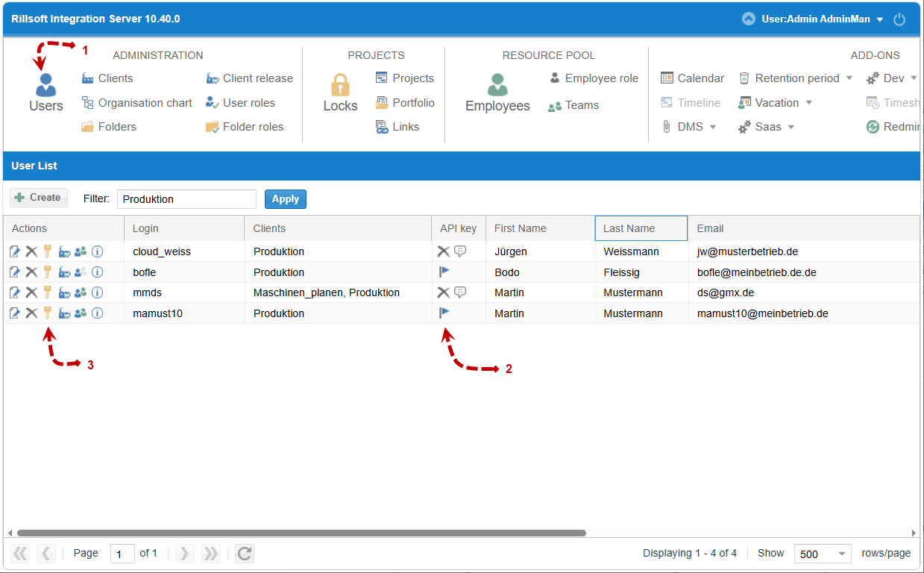Image resolution: width=924 pixels, height=573 pixels.
Task: Open the Employees resource pool
Action: pyautogui.click(x=497, y=93)
